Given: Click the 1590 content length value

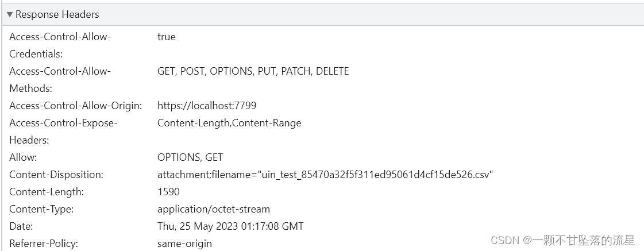Looking at the screenshot, I should tap(168, 192).
